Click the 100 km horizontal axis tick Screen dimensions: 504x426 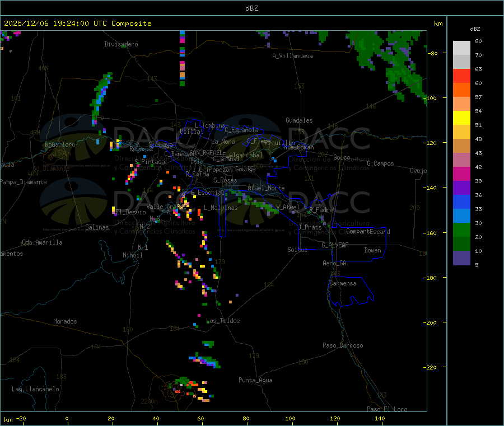(x=290, y=418)
